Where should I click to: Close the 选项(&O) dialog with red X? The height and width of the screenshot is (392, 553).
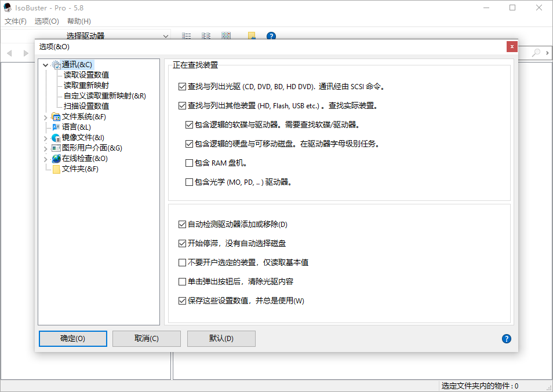point(512,46)
